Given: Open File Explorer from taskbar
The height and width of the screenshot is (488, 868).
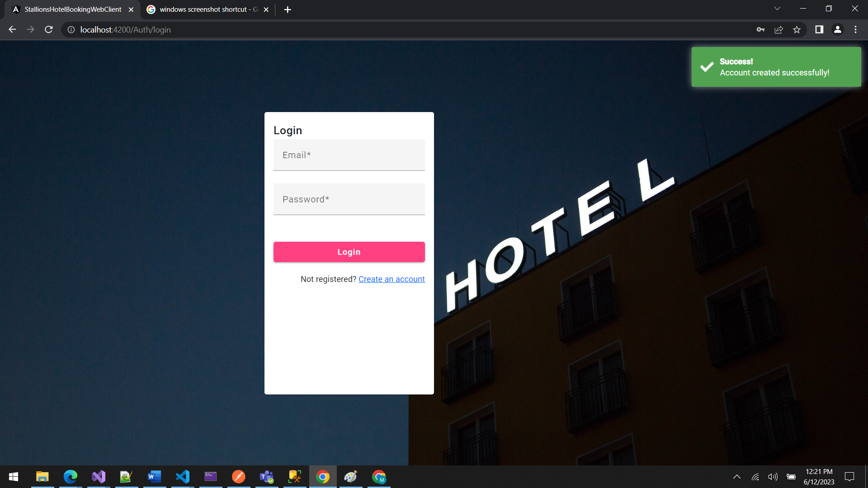Looking at the screenshot, I should tap(42, 477).
